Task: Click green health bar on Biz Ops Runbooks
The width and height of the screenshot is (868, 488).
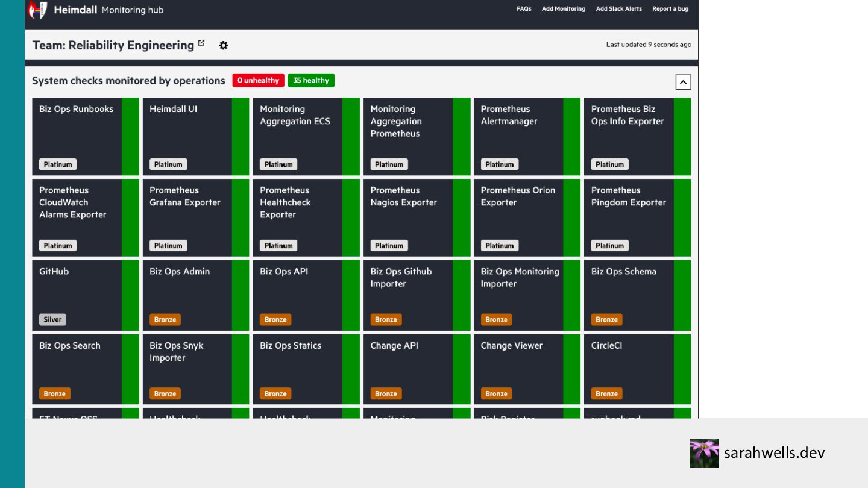Action: (x=130, y=137)
